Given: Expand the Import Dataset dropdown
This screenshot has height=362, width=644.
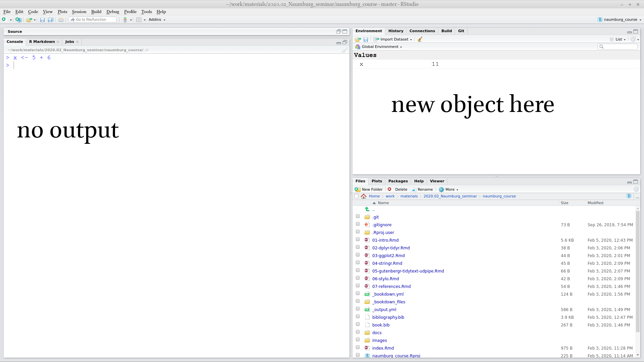Looking at the screenshot, I should coord(393,40).
